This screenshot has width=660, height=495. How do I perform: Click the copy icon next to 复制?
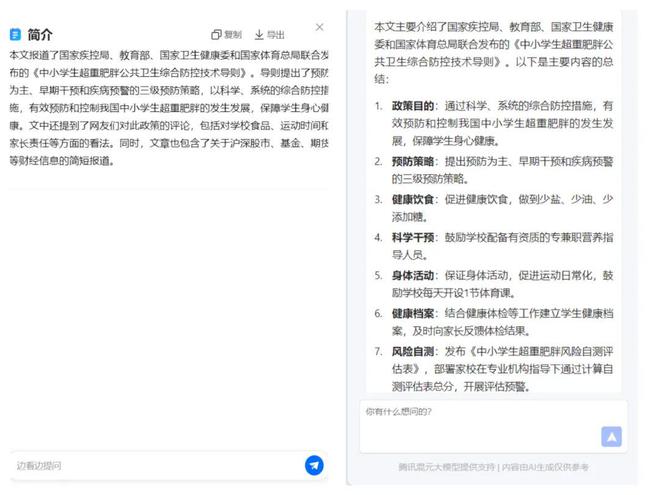(216, 35)
